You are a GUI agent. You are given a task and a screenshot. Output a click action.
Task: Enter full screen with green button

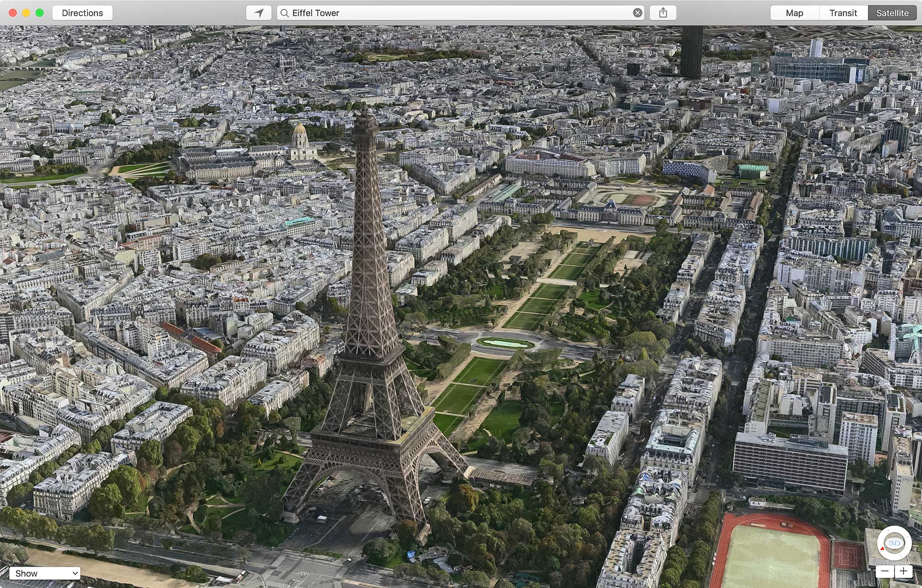click(x=40, y=13)
